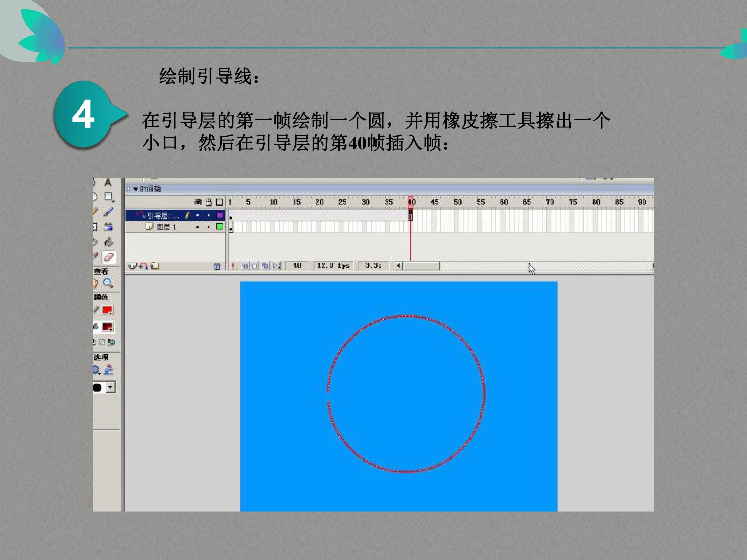The height and width of the screenshot is (560, 747).
Task: Toggle visibility dot for 图层 1
Action: click(198, 227)
